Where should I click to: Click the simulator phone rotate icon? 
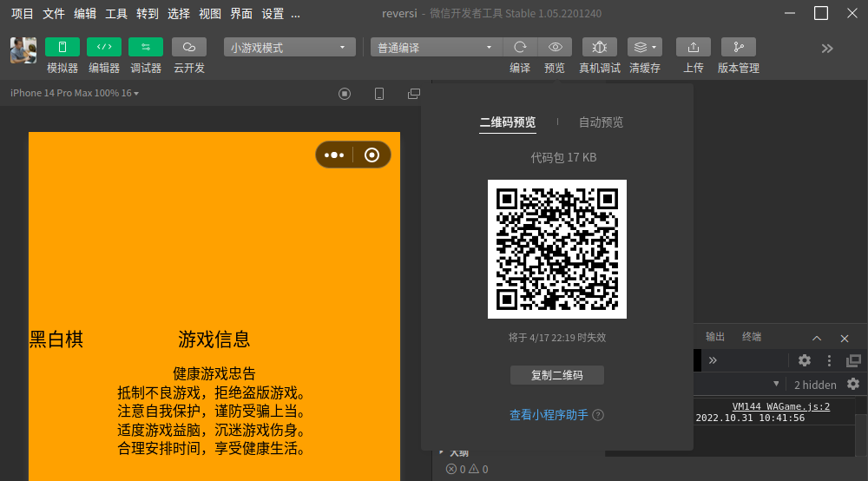379,94
